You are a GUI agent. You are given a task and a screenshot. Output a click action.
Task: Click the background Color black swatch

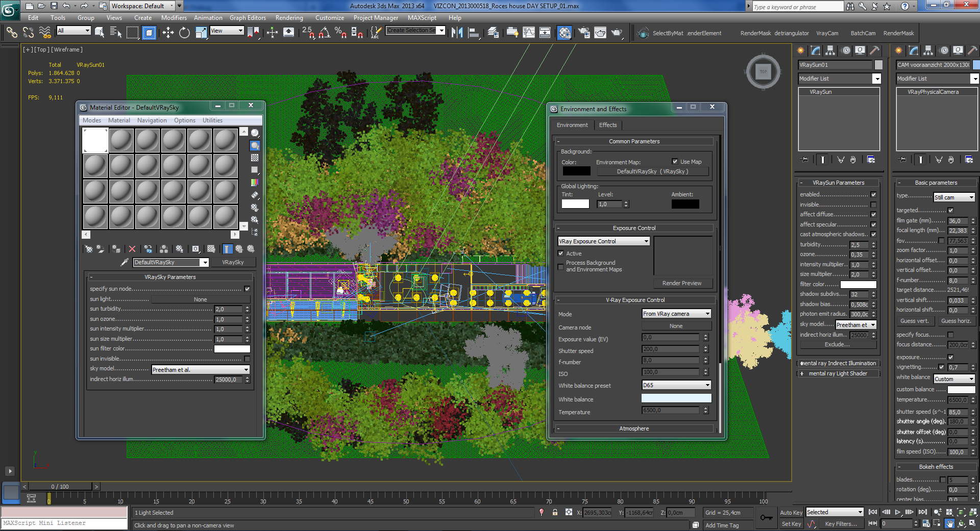click(576, 171)
